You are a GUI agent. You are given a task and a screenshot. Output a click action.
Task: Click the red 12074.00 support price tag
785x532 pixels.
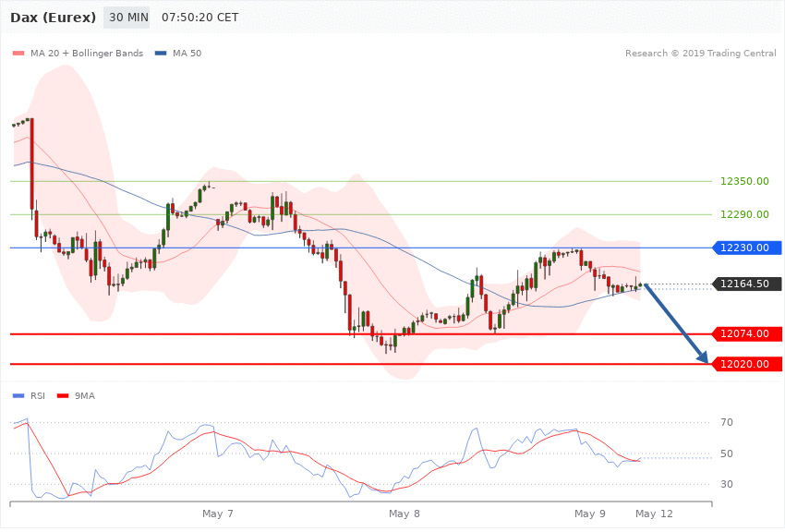(747, 333)
